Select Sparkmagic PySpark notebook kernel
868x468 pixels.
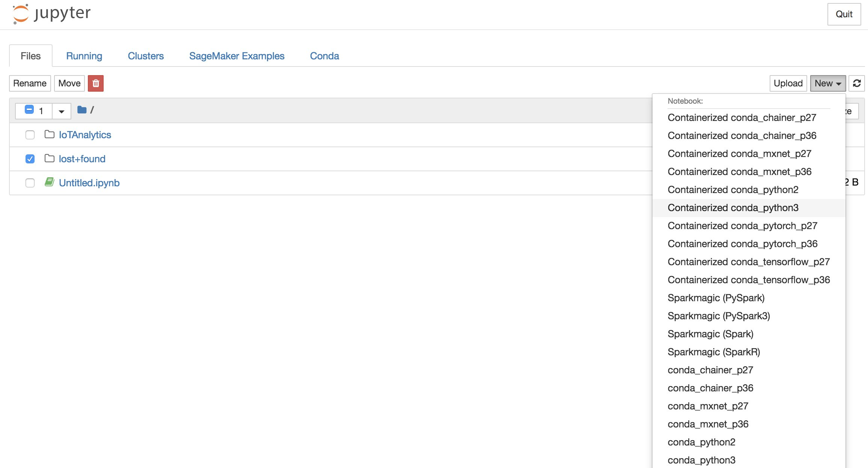coord(717,298)
